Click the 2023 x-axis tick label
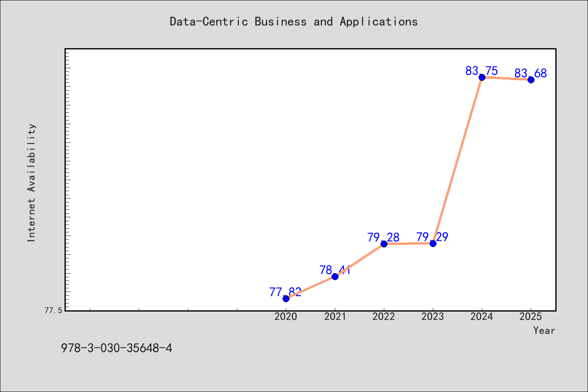This screenshot has height=392, width=588. (433, 316)
